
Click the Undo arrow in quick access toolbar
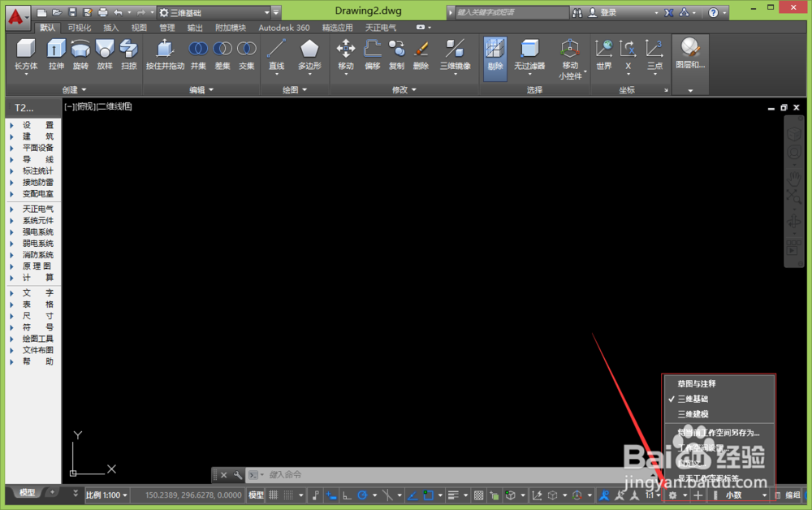pos(118,12)
